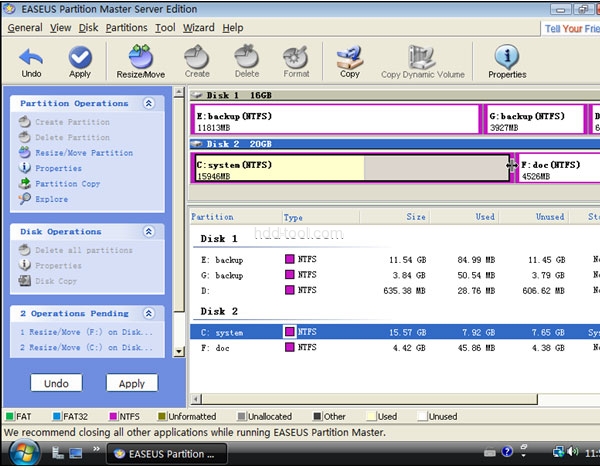The height and width of the screenshot is (468, 600).
Task: Click the Windows Start orb
Action: [x=24, y=453]
